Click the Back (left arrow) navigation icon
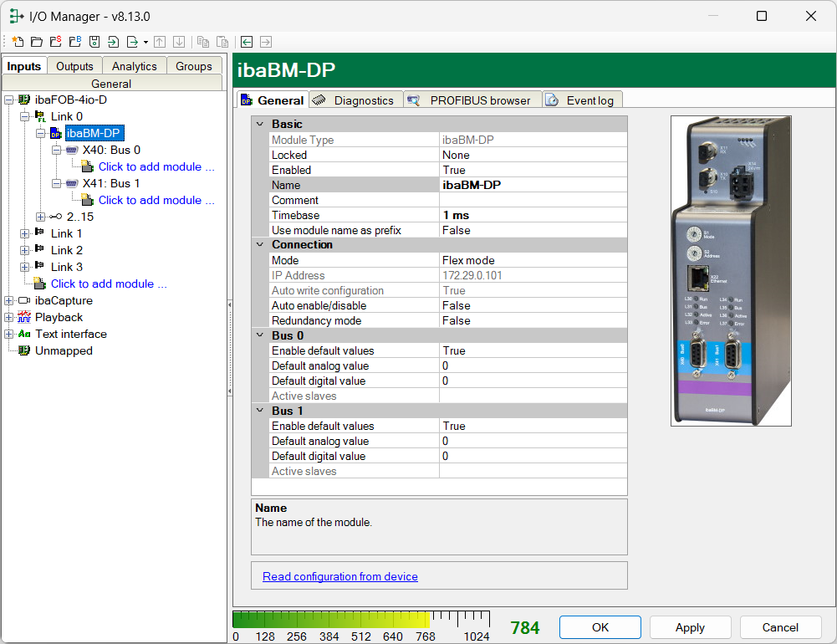Viewport: 837px width, 644px height. [x=247, y=42]
